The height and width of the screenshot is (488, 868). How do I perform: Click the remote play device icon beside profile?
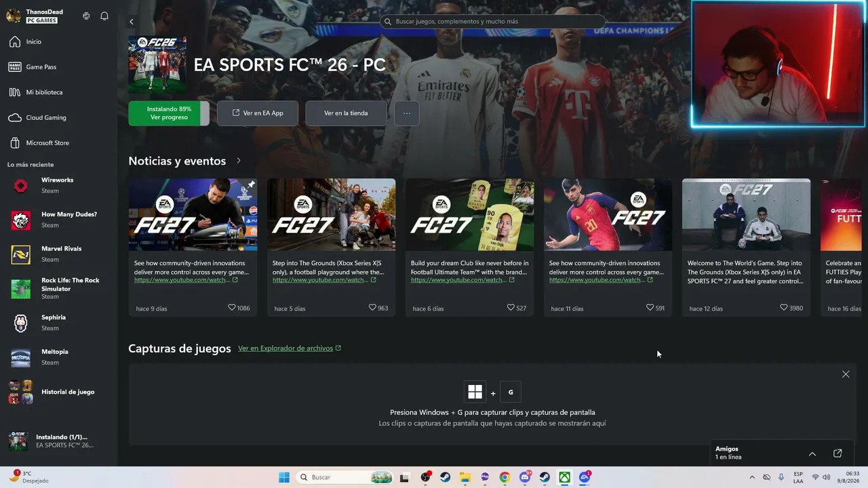pos(86,16)
